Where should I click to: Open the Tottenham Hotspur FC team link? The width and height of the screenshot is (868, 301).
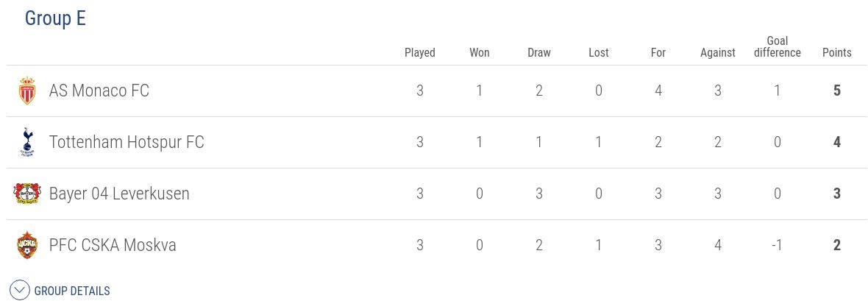pyautogui.click(x=127, y=142)
